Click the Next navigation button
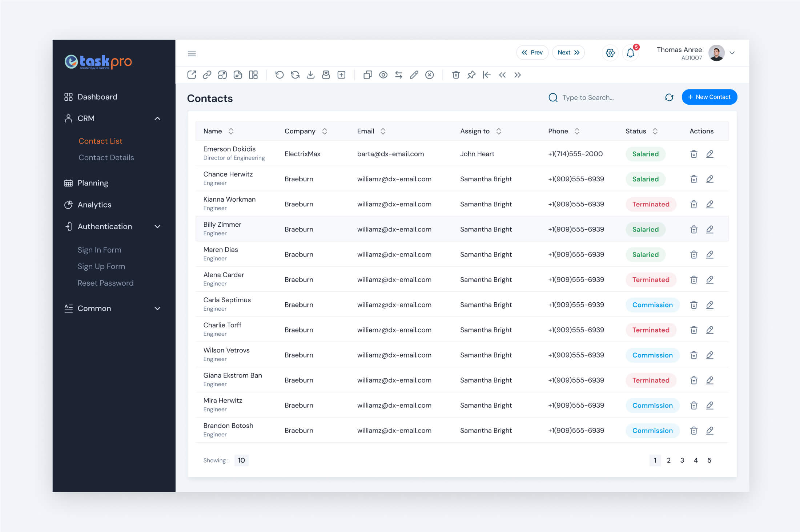The width and height of the screenshot is (800, 532). 568,53
